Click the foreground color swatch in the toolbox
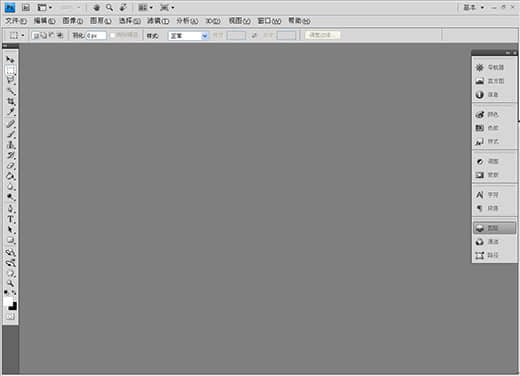 8,301
